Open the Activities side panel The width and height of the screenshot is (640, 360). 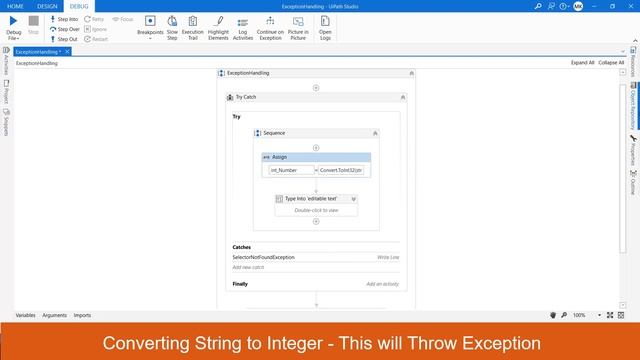6,61
